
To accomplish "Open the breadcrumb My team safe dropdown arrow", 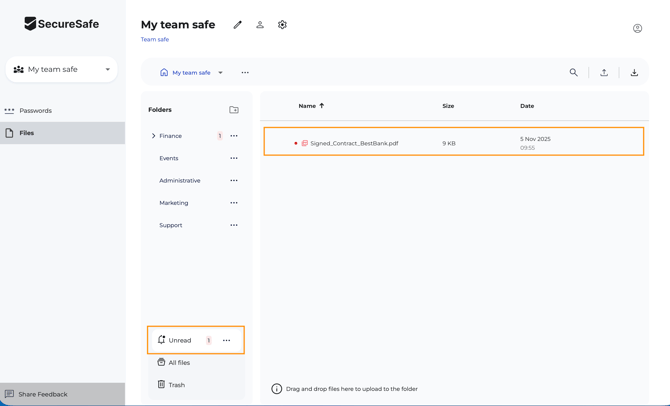I will tap(221, 73).
